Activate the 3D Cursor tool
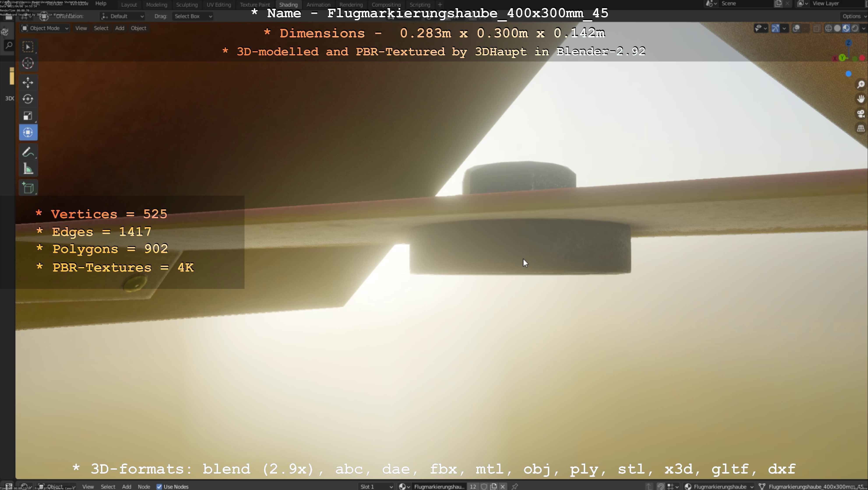Screen dimensions: 868x490 click(28, 63)
